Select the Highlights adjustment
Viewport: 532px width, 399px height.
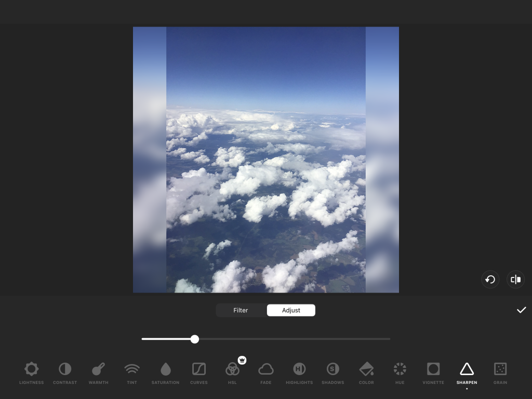coord(299,369)
